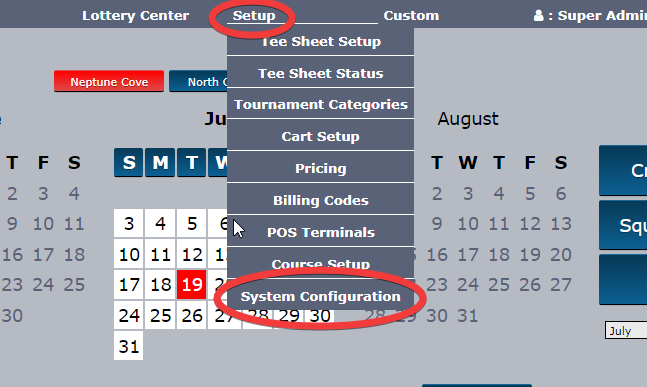
Task: Open the Custom menu
Action: [x=411, y=15]
